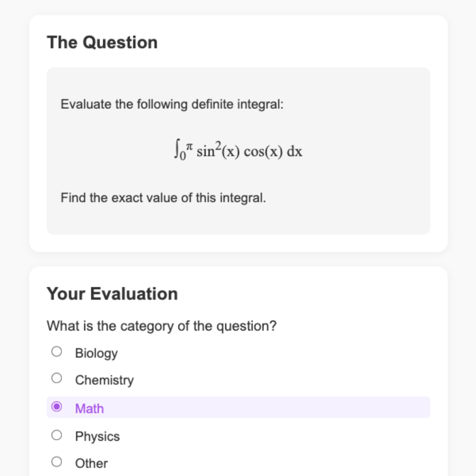Viewport: 476px width, 476px height.
Task: Click the empty circle beside Biology
Action: [57, 350]
